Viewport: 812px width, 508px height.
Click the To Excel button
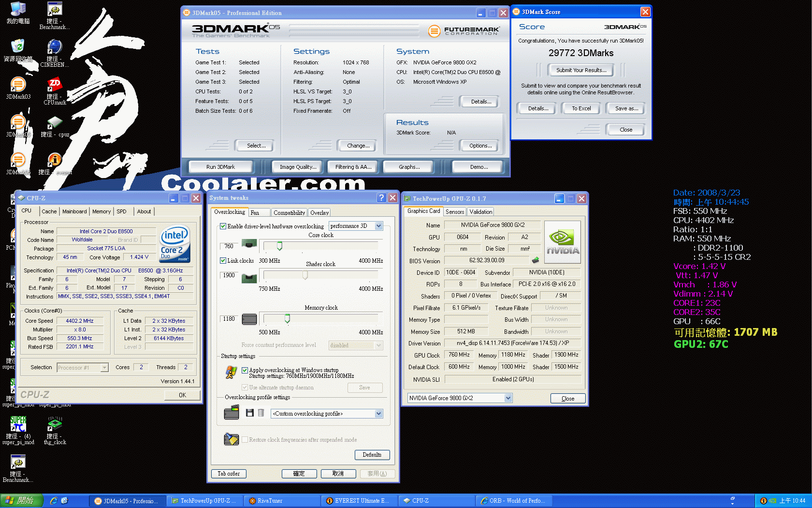pos(581,108)
